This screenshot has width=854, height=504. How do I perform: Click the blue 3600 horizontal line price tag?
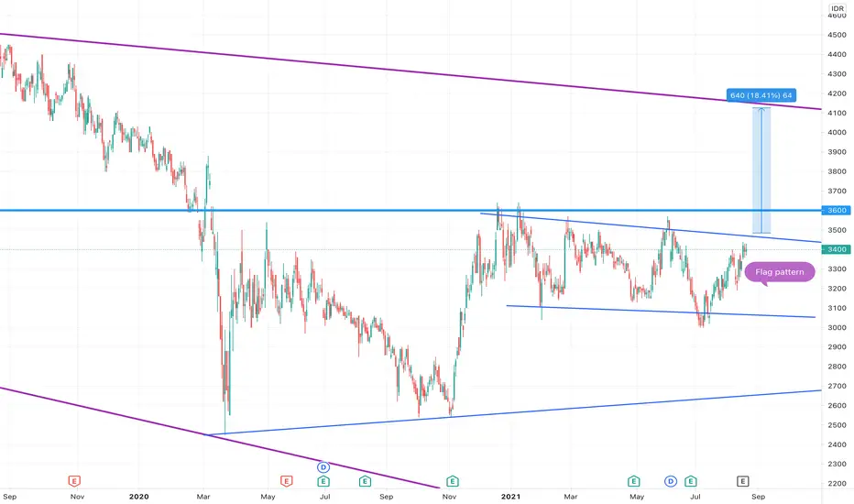tap(836, 211)
